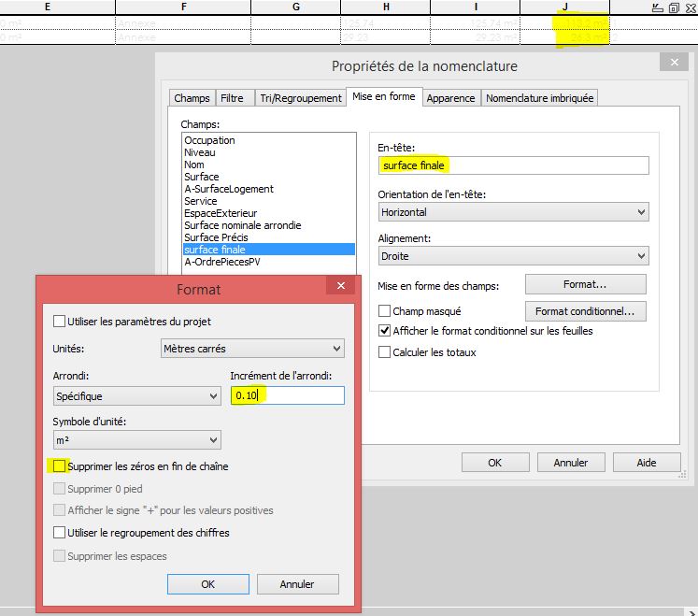Check 'Utiliser le regroupement des chiffres'
The width and height of the screenshot is (698, 616).
[x=60, y=533]
